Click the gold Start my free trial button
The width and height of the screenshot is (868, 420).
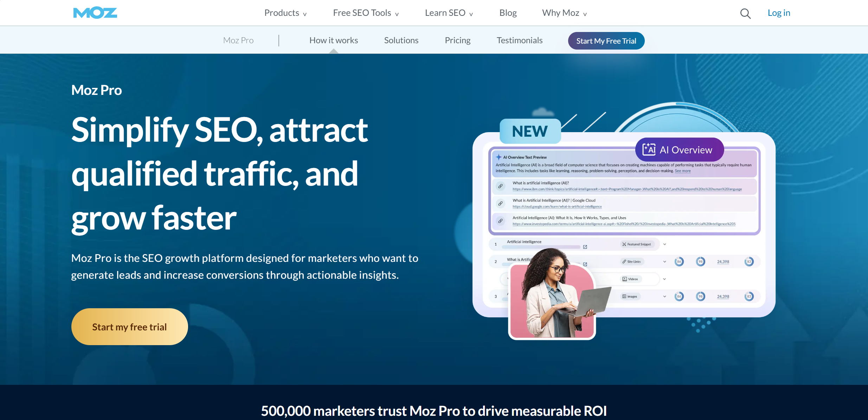point(129,327)
